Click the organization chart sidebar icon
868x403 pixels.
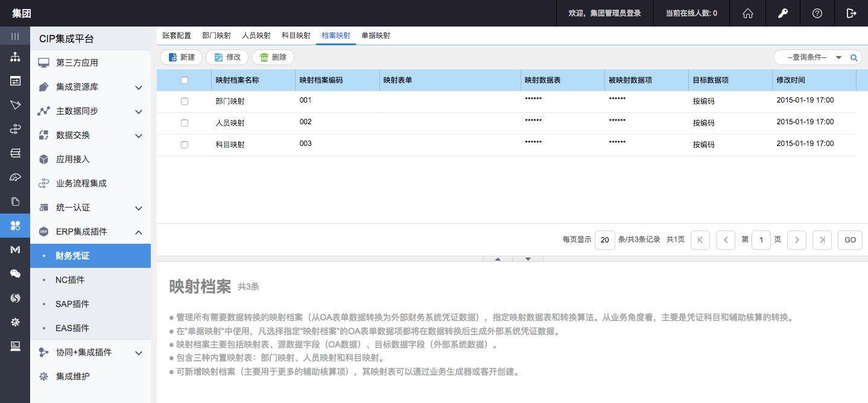[15, 57]
